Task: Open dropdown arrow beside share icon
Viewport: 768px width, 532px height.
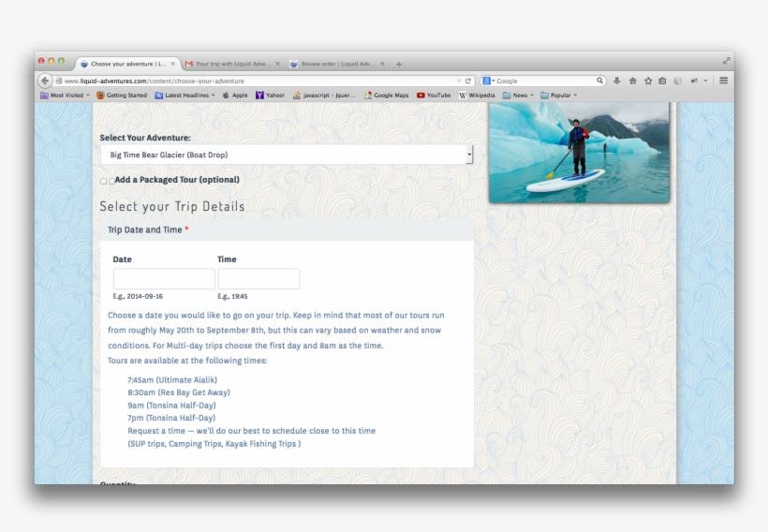Action: [705, 81]
